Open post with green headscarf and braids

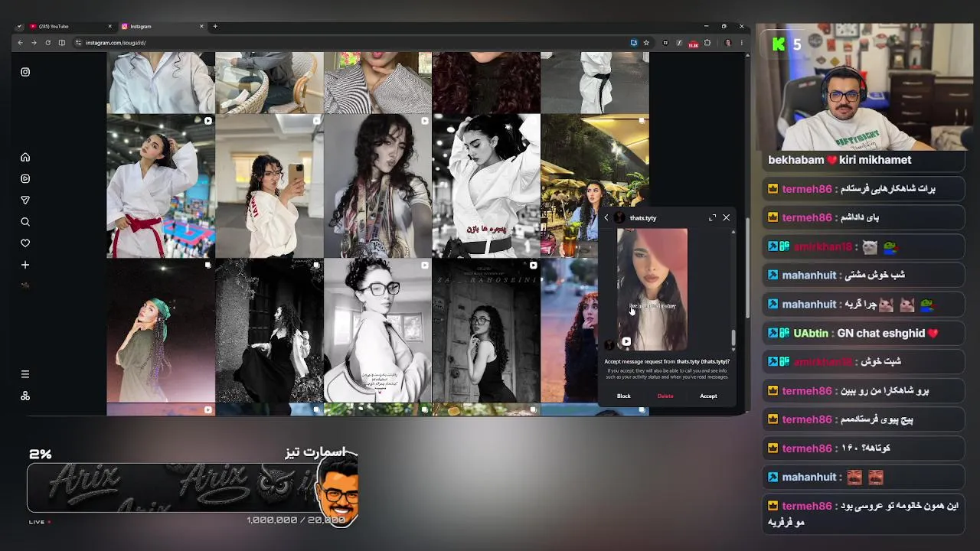[x=161, y=331]
